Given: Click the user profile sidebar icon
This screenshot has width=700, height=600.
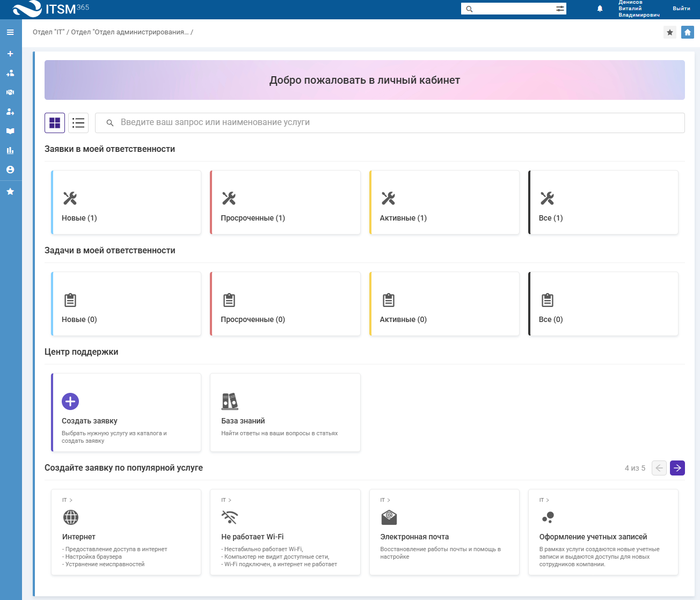Looking at the screenshot, I should (10, 170).
